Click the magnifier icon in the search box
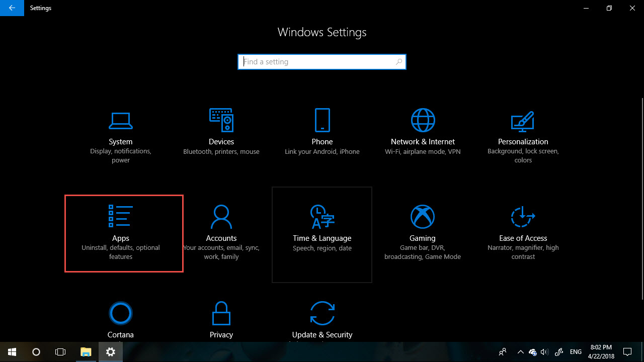 [399, 62]
